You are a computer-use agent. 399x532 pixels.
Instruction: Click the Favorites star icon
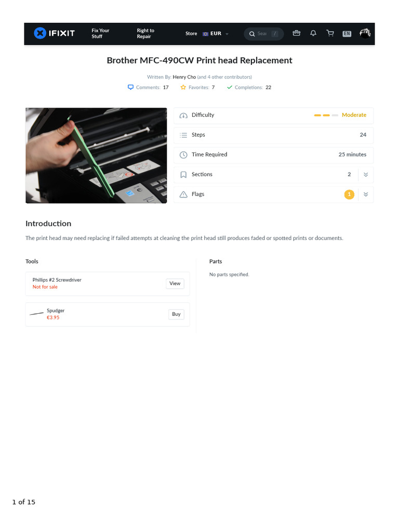(183, 87)
